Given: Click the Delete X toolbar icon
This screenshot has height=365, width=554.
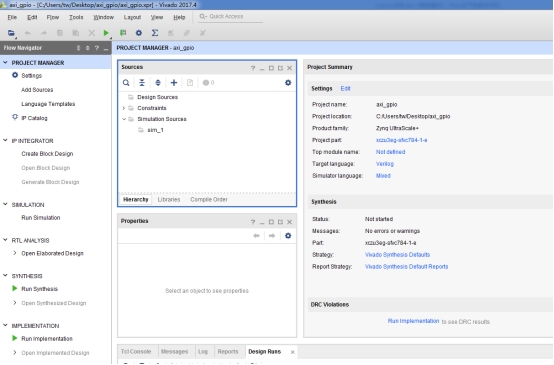Looking at the screenshot, I should (x=92, y=33).
